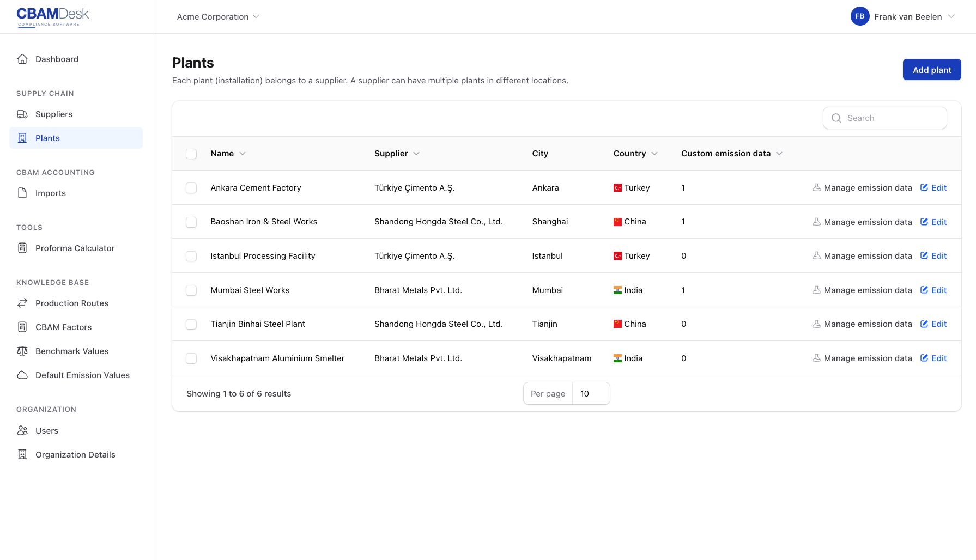Check the select-all checkbox in table header
Viewport: 976px width, 560px height.
click(191, 154)
